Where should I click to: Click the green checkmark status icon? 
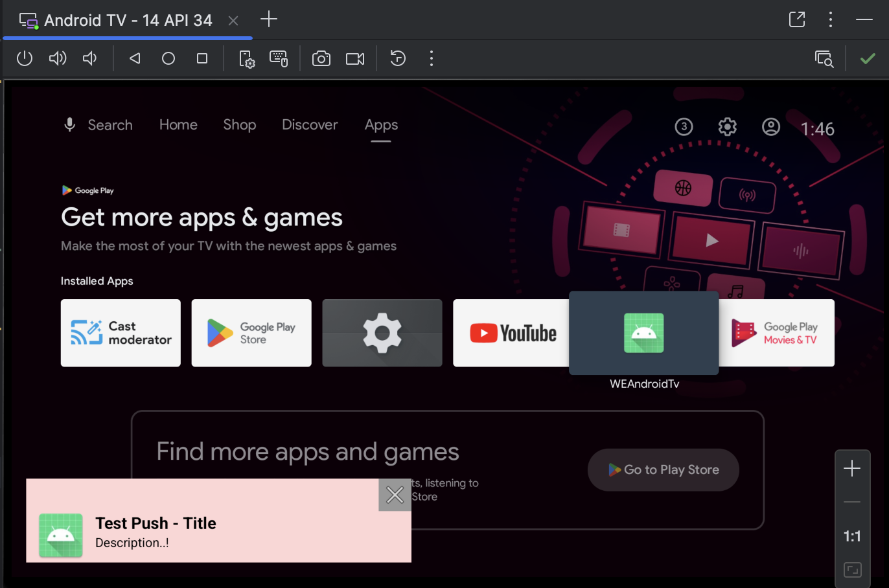click(868, 59)
